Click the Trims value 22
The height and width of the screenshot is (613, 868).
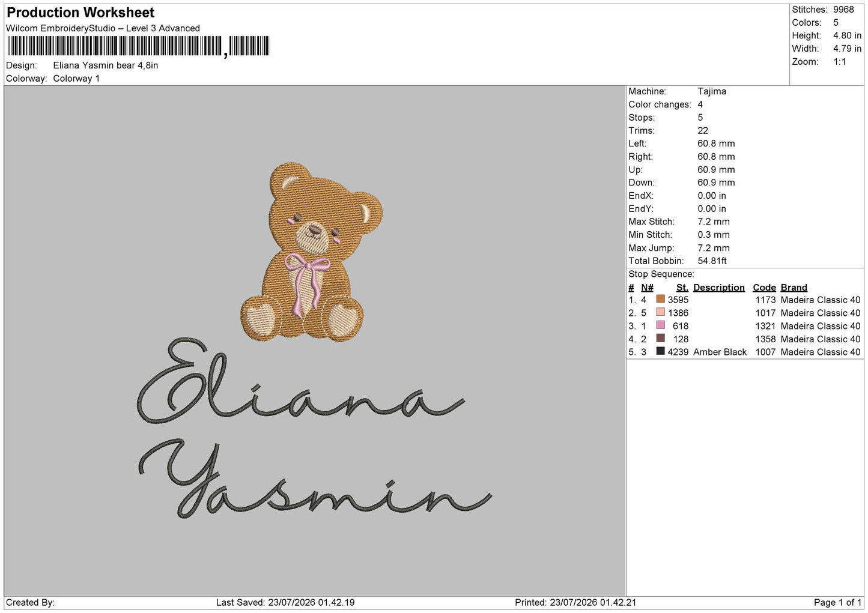pyautogui.click(x=703, y=130)
